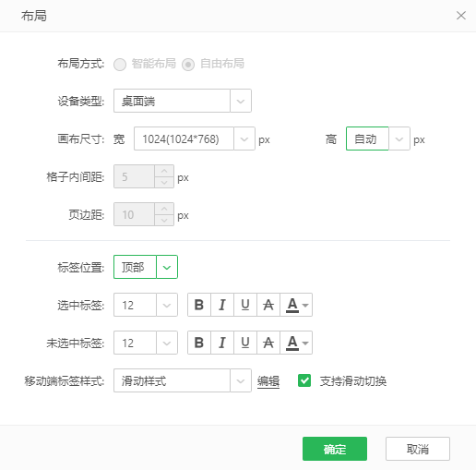Select the 智能布局 radio button
Image resolution: width=476 pixels, height=470 pixels.
click(120, 65)
